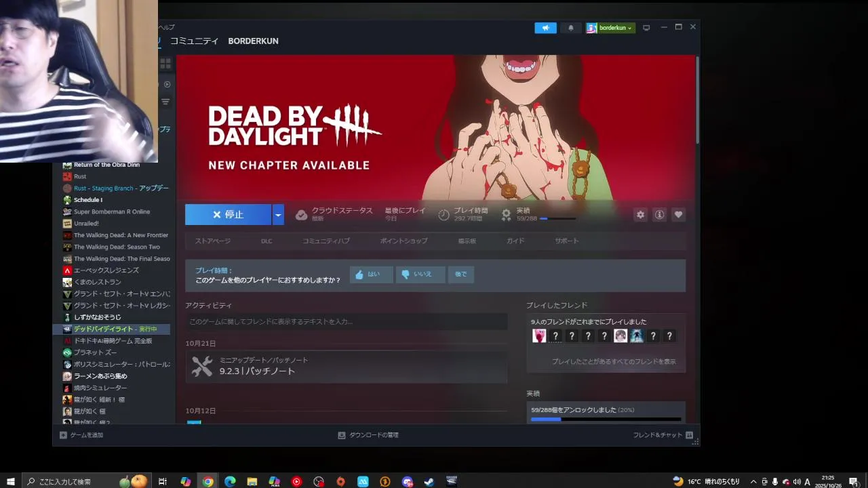The width and height of the screenshot is (868, 488).
Task: Open achievements gear icon near 実績
Action: point(506,215)
